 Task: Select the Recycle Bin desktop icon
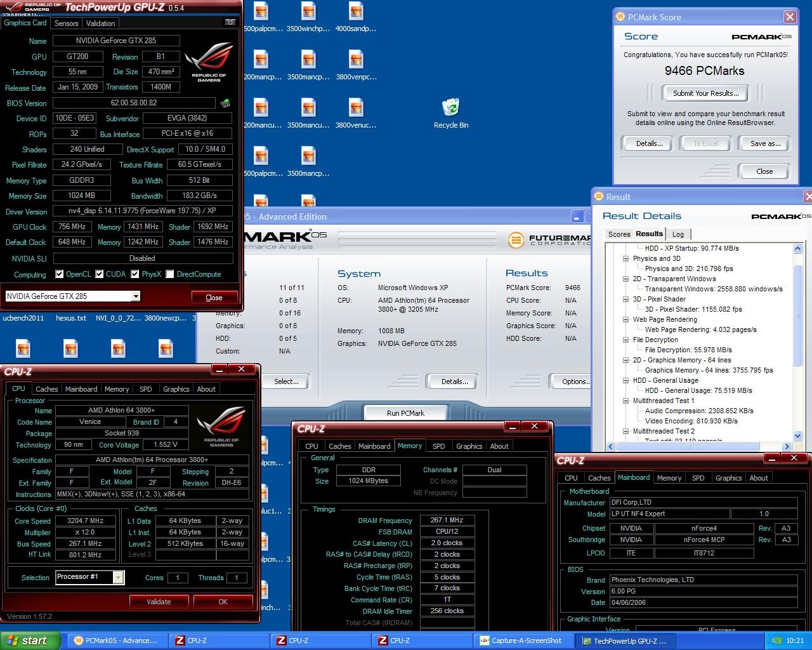[451, 114]
